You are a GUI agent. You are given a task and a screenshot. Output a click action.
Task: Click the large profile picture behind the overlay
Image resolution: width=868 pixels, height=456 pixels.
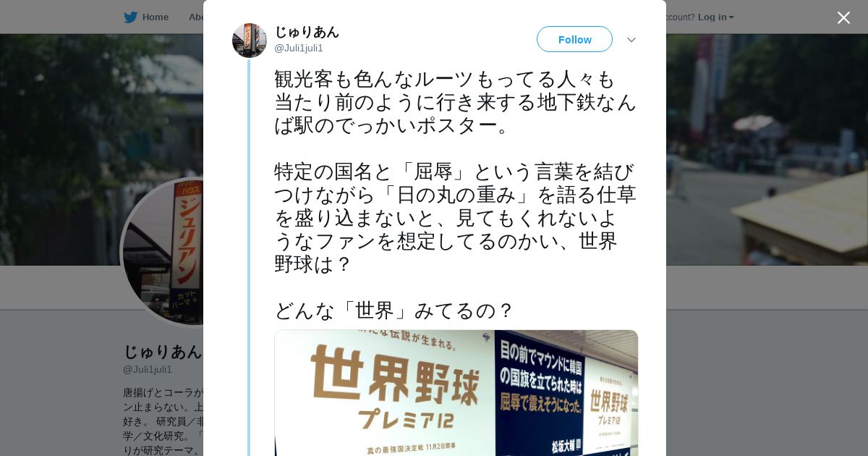tap(163, 252)
